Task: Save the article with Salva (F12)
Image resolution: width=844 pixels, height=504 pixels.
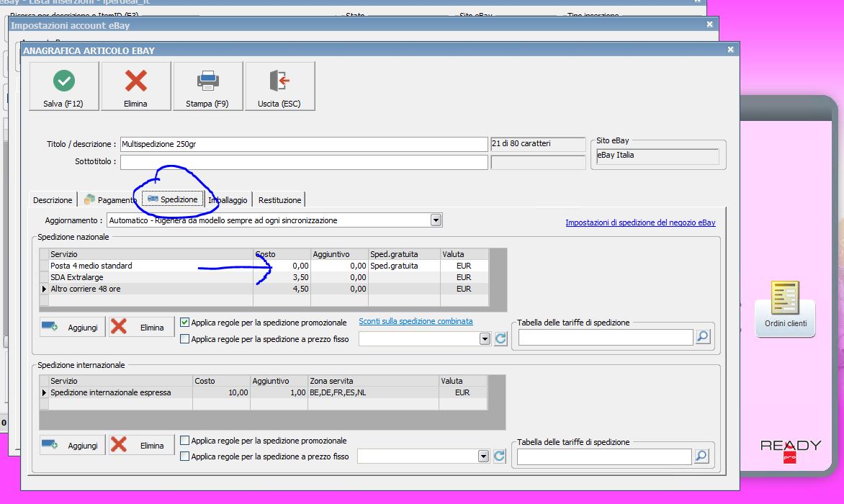Action: (64, 86)
